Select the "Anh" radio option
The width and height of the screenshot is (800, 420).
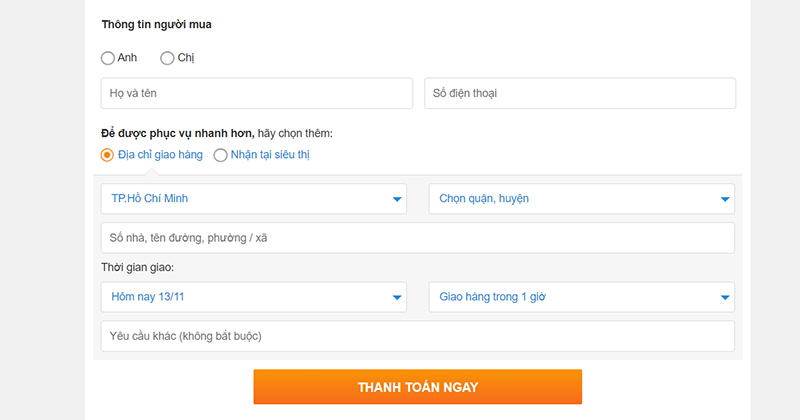108,58
